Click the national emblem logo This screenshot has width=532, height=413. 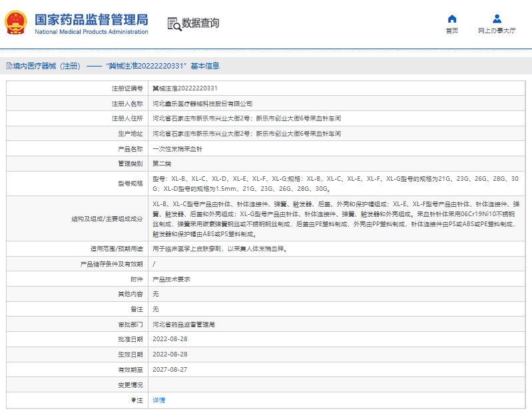pyautogui.click(x=14, y=23)
